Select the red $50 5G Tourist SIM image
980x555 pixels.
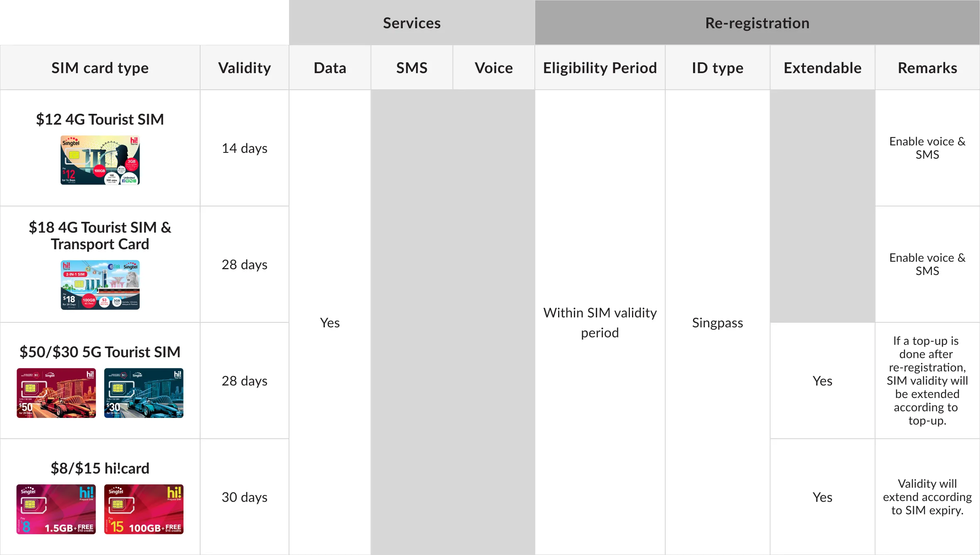(56, 393)
